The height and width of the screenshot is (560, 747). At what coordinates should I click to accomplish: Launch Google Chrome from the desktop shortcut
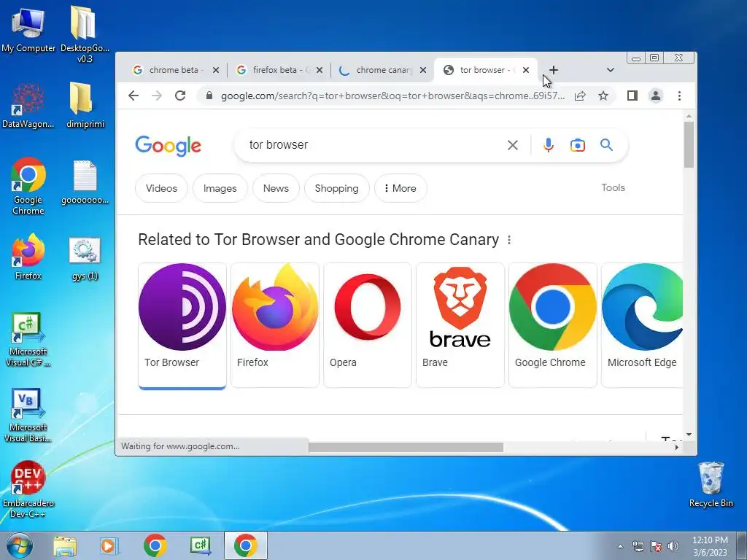pyautogui.click(x=28, y=186)
